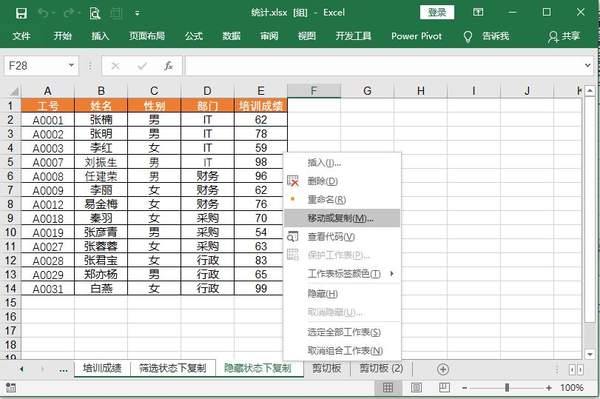The width and height of the screenshot is (600, 399).
Task: Click the sheet tabs ellipsis button
Action: (64, 370)
